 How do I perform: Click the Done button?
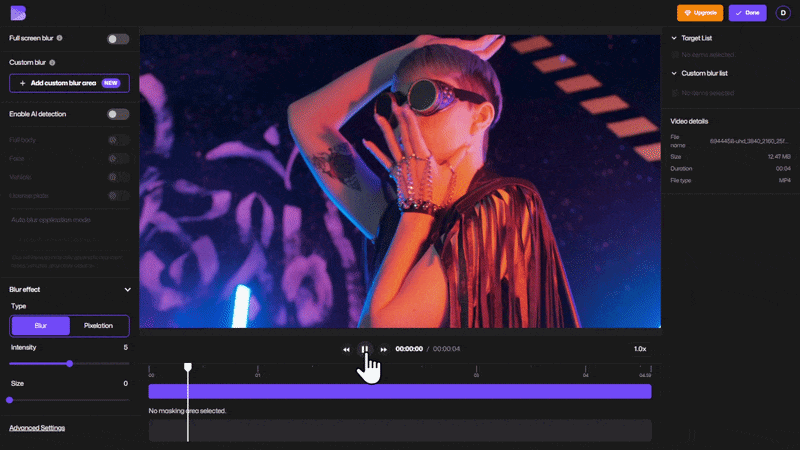coord(747,13)
